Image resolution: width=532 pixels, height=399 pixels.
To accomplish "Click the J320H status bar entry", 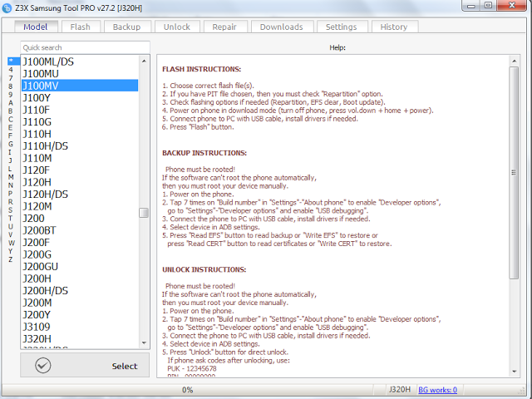I will [x=400, y=390].
